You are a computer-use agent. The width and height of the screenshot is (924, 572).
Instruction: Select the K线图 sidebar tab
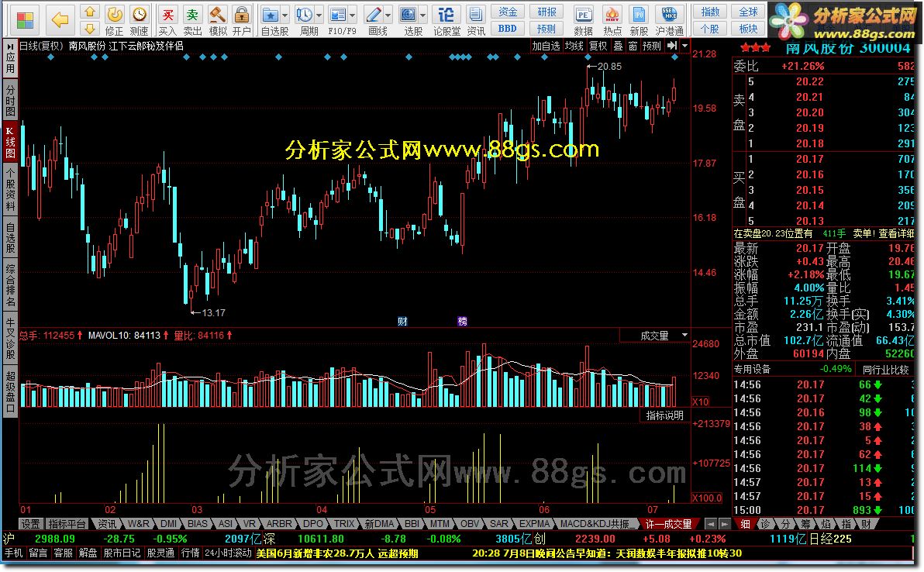pos(10,141)
